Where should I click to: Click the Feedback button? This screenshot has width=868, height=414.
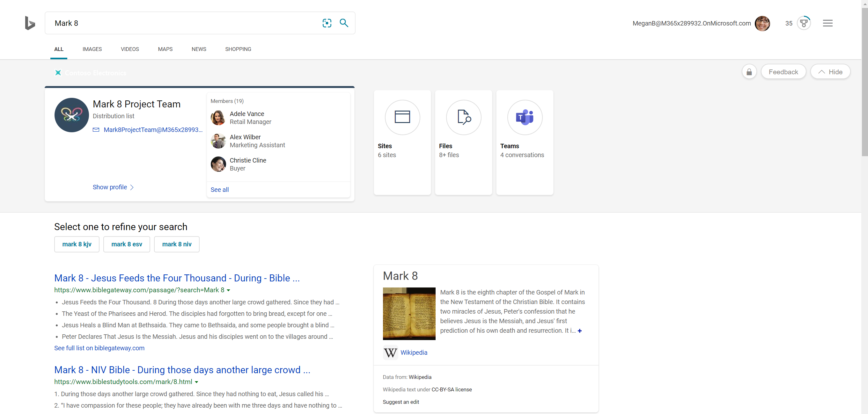(783, 72)
